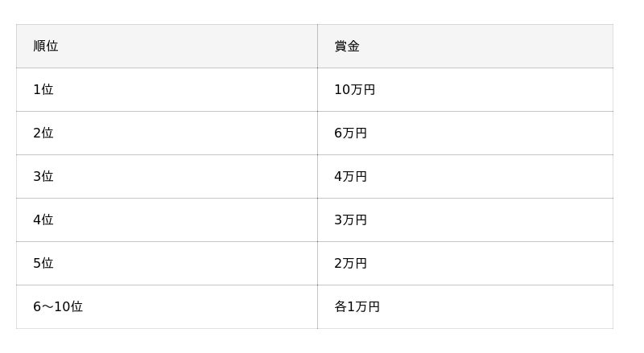Choose the 5位 rank cell
This screenshot has width=644, height=353.
tap(43, 263)
